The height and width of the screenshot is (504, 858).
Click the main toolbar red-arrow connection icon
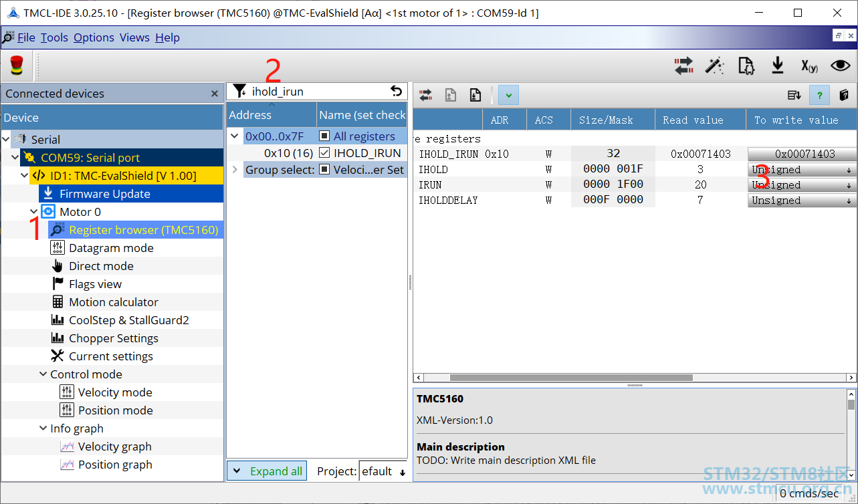[x=683, y=66]
